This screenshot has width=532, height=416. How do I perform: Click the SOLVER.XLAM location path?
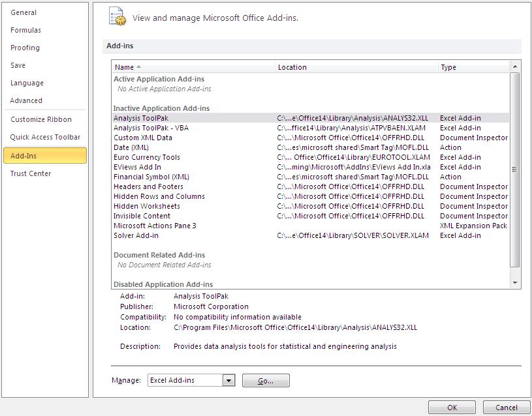point(353,235)
